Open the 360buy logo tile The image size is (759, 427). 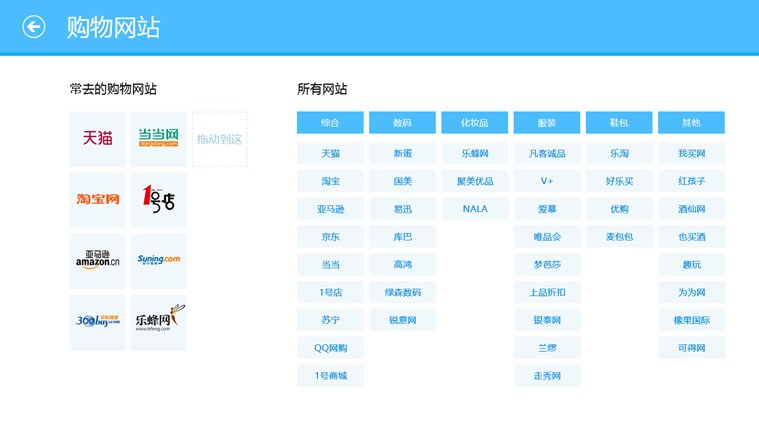(97, 322)
